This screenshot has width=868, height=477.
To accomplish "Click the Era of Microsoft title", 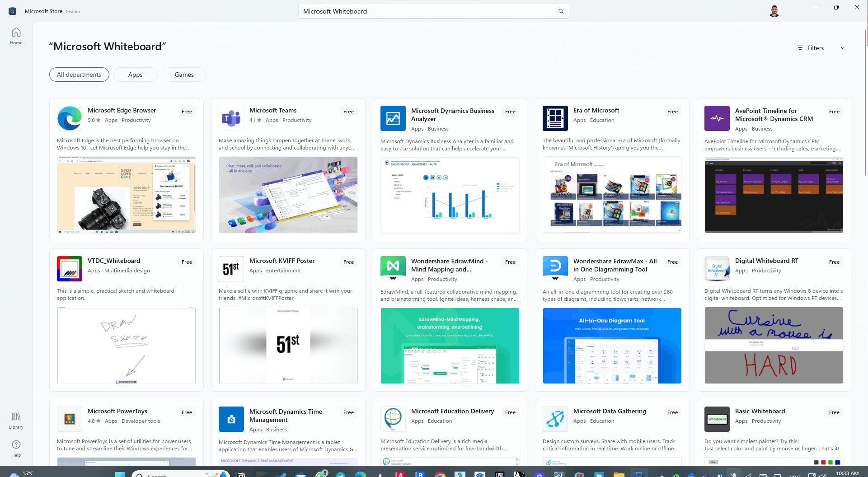I will click(x=596, y=110).
